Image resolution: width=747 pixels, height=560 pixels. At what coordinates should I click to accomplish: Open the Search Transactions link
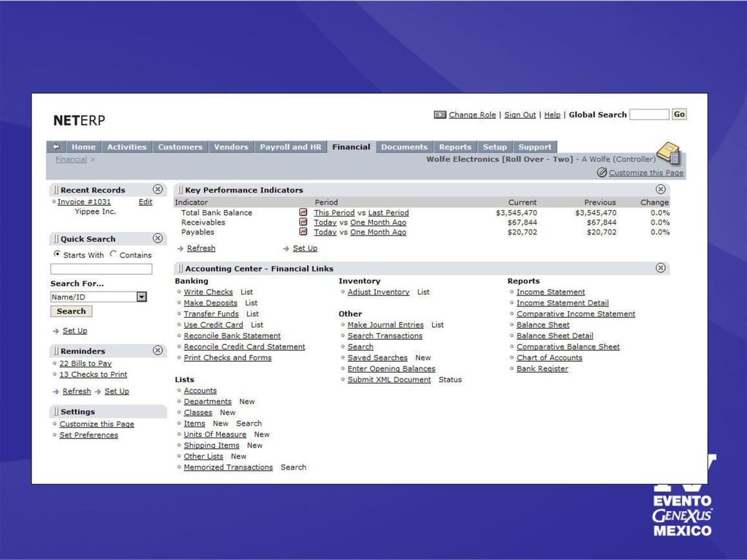(x=385, y=335)
